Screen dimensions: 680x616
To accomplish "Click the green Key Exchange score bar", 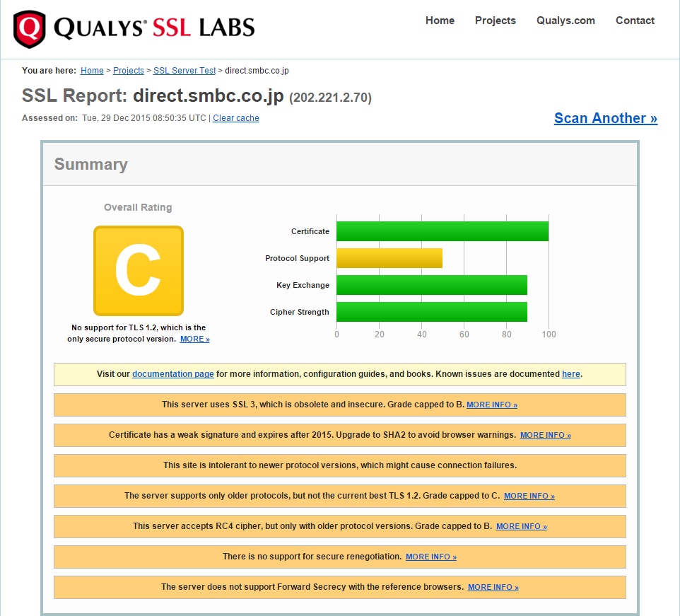I will [x=432, y=285].
